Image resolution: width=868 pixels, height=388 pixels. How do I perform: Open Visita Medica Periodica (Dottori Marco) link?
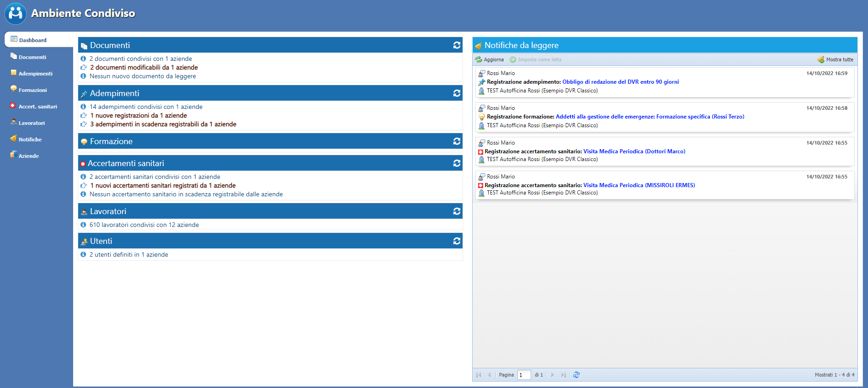pyautogui.click(x=634, y=151)
